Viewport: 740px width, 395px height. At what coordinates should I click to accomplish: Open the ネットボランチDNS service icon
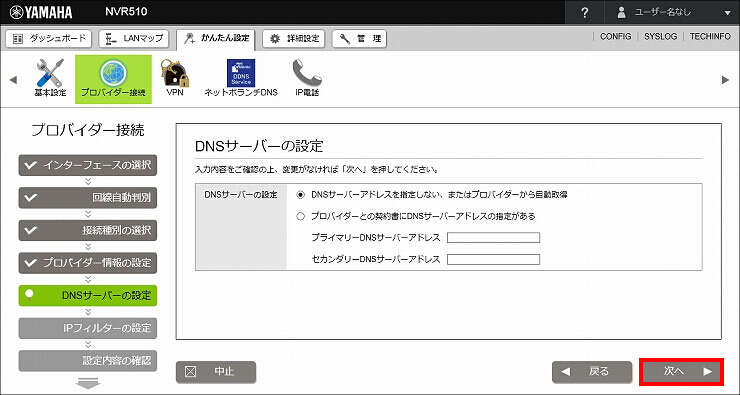(x=241, y=78)
